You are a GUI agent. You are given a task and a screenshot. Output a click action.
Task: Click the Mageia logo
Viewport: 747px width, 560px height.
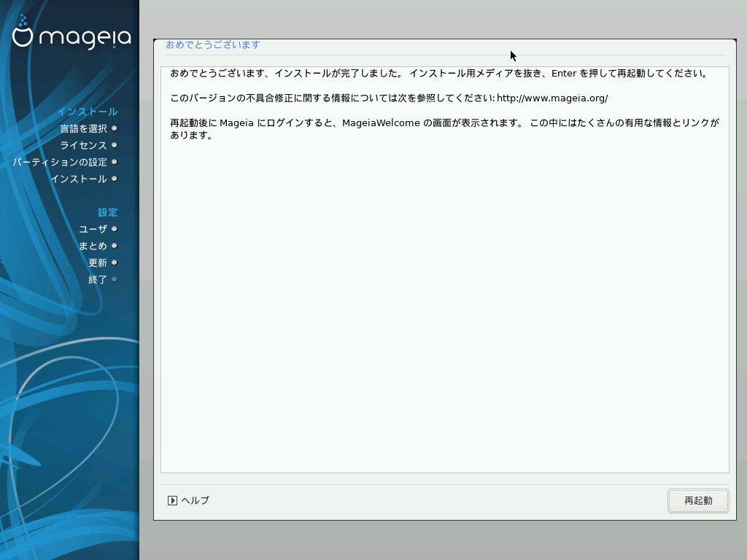[71, 33]
